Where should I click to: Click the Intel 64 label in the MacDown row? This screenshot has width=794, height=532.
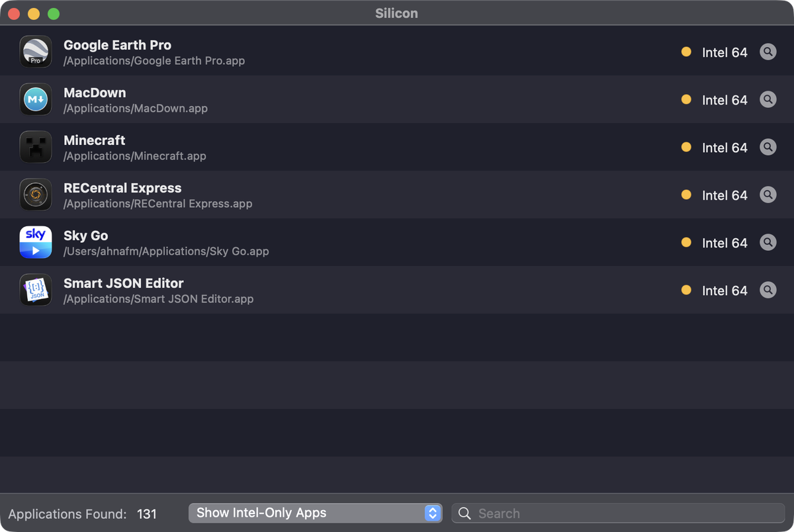[x=725, y=100]
